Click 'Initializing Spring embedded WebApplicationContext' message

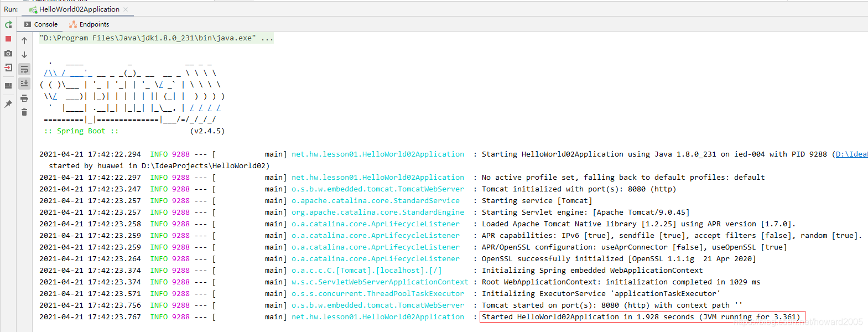[x=592, y=271]
